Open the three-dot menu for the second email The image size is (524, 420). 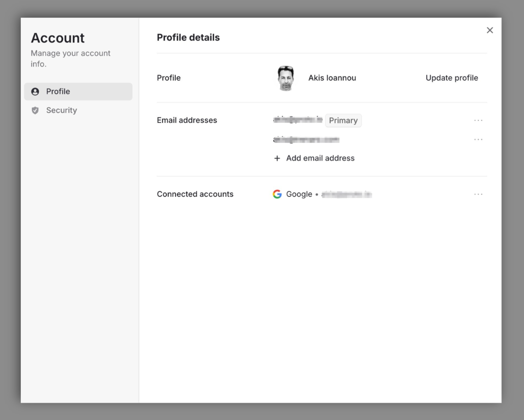pyautogui.click(x=478, y=139)
